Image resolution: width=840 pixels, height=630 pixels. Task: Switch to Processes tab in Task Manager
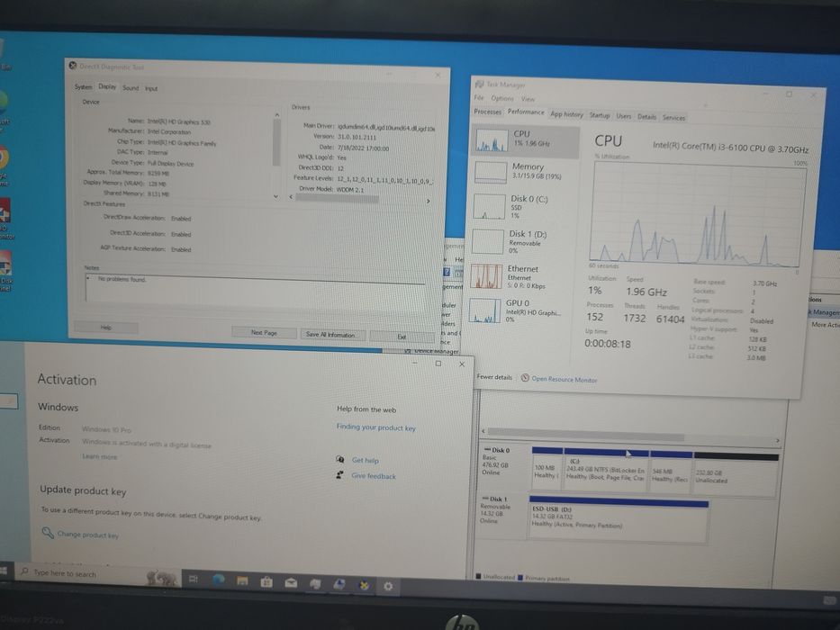tap(487, 112)
